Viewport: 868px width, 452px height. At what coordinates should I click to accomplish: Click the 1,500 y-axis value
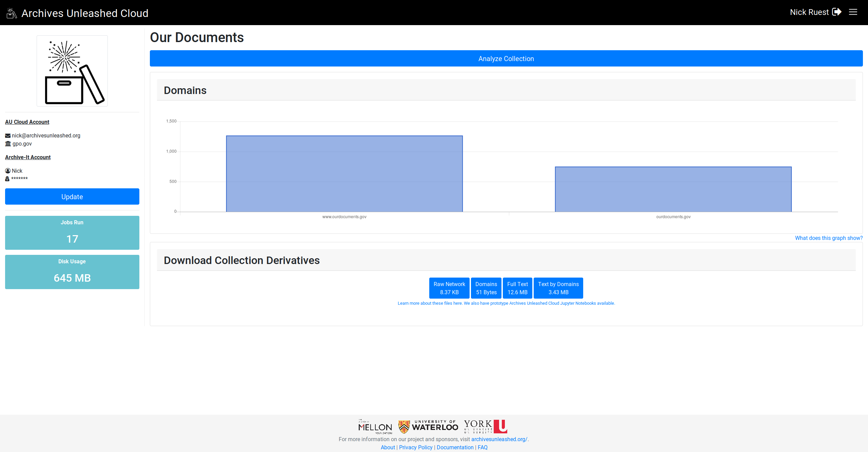tap(171, 121)
